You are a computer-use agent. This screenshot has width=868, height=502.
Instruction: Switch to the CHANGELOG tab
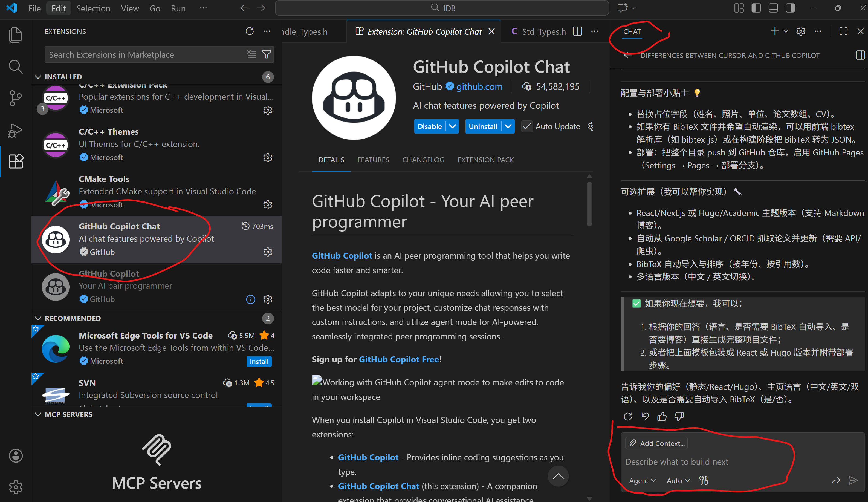tap(423, 160)
